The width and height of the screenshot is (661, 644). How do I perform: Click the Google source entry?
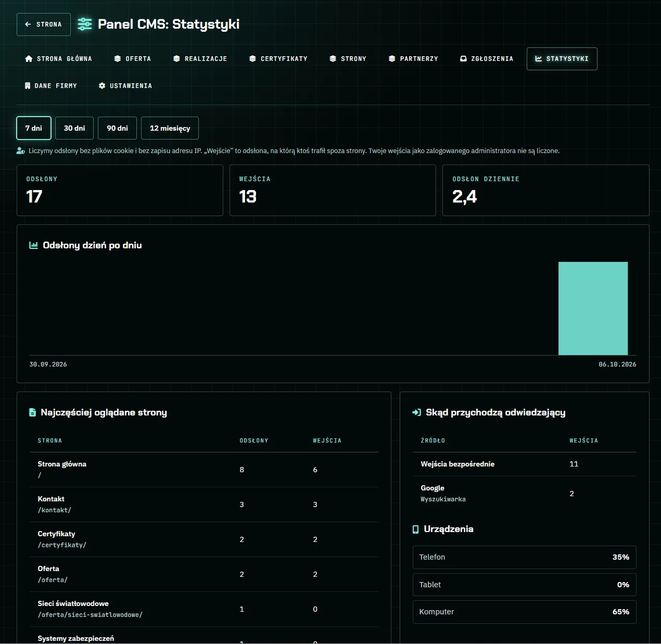(525, 494)
